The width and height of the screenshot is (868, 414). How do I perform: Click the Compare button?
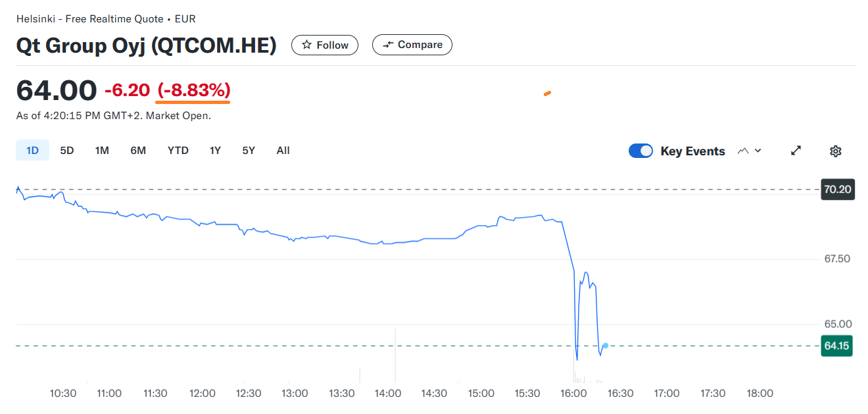click(x=412, y=45)
